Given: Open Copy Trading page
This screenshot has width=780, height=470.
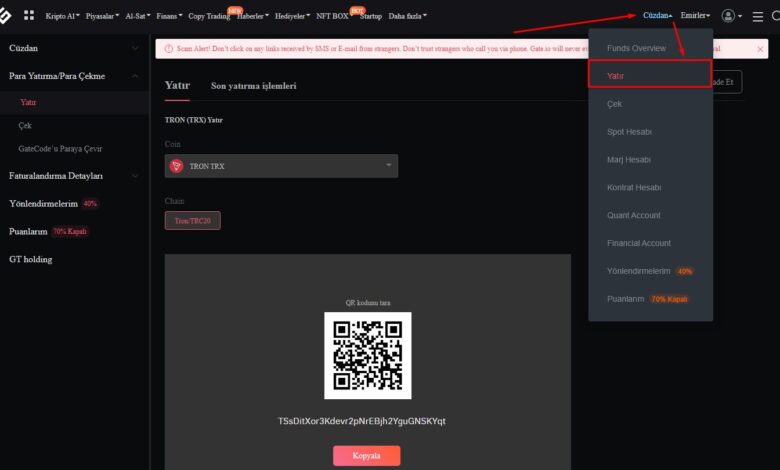Looking at the screenshot, I should pos(209,16).
